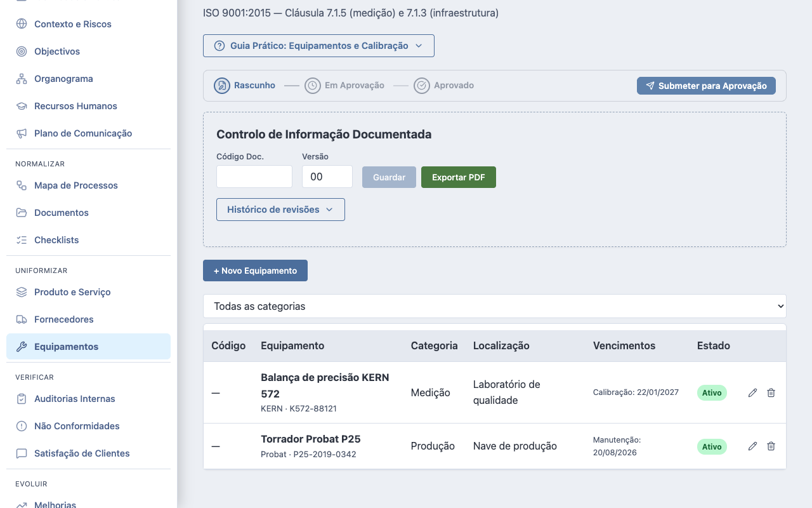Click the wrench icon beside Equipamentos
This screenshot has width=812, height=508.
click(22, 347)
